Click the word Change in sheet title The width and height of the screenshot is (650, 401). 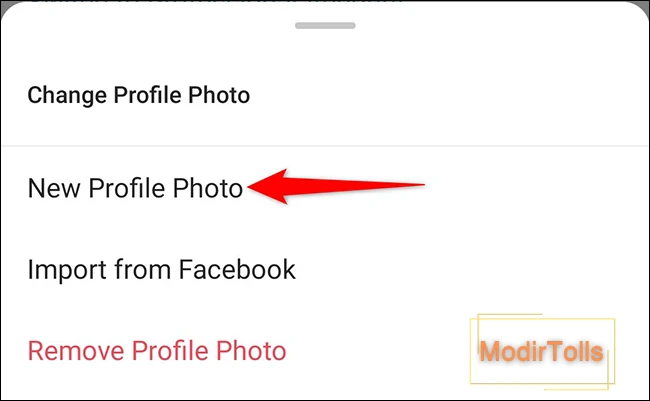click(x=67, y=95)
